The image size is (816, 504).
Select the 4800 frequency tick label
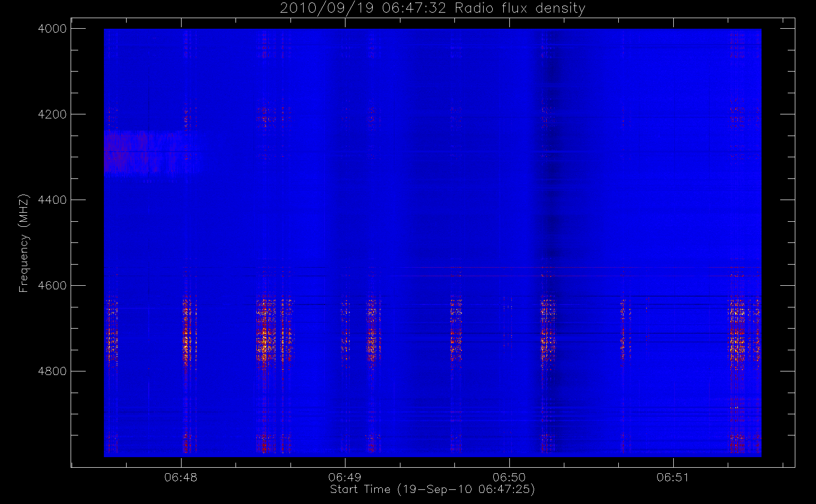pos(52,371)
